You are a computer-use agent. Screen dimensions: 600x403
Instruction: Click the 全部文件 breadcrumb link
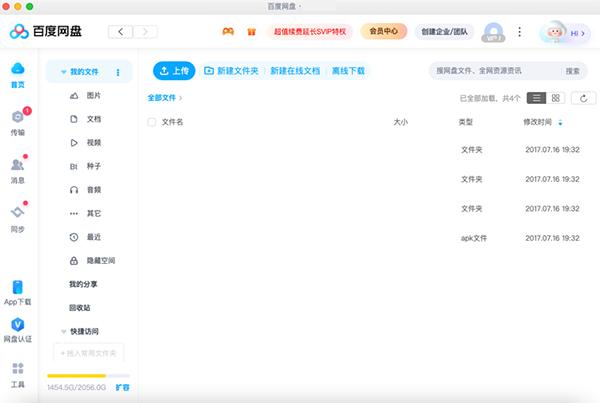(161, 98)
